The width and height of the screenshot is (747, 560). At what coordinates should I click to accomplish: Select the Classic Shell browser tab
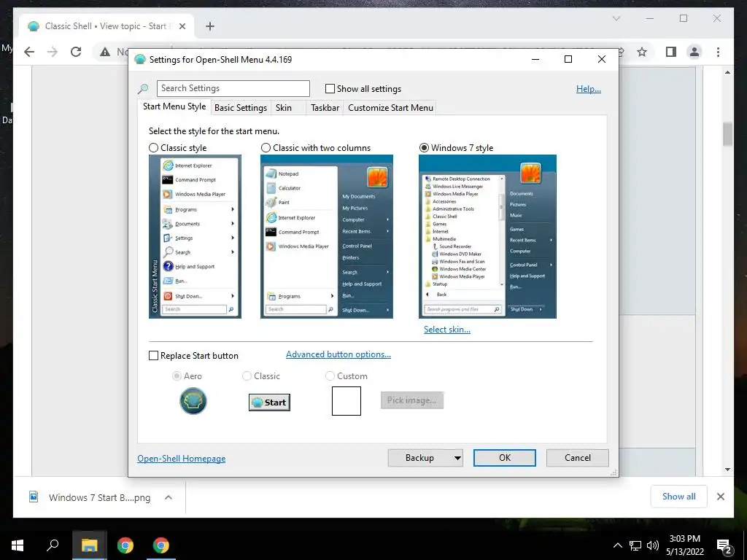106,26
